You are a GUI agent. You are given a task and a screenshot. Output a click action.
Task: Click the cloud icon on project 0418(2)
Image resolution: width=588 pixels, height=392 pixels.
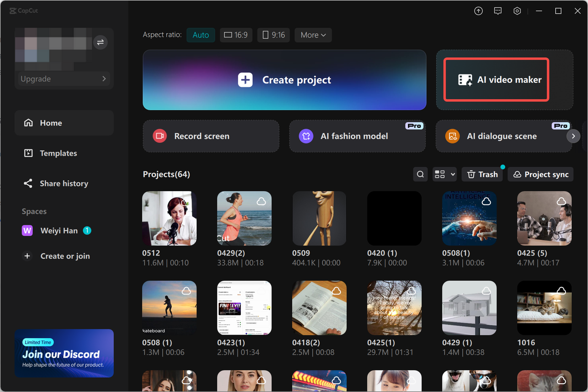tap(336, 291)
